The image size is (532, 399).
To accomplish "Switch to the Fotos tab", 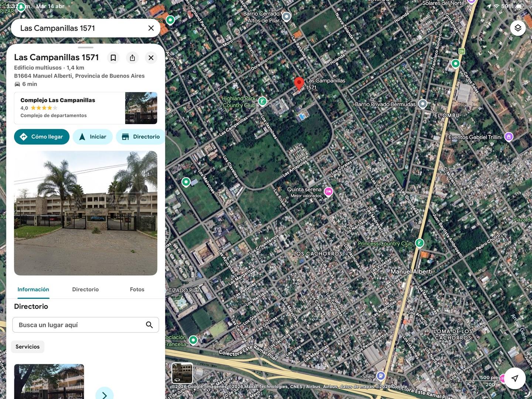I will 137,290.
